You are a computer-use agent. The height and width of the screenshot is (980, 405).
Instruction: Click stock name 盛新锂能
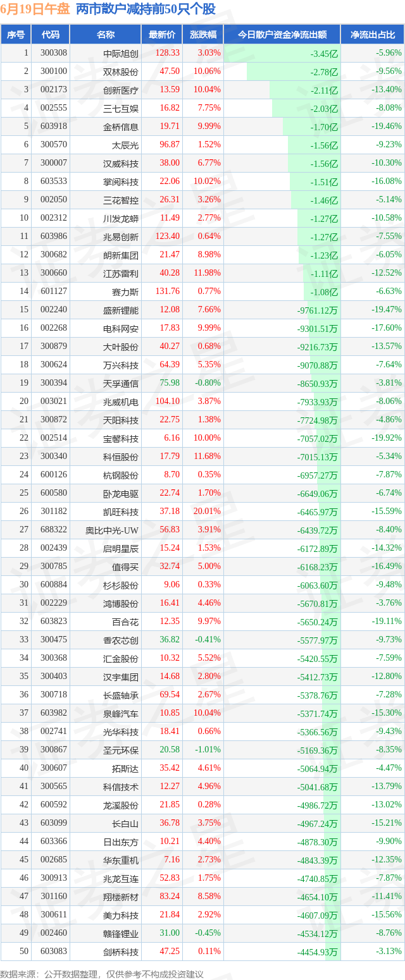tap(121, 310)
